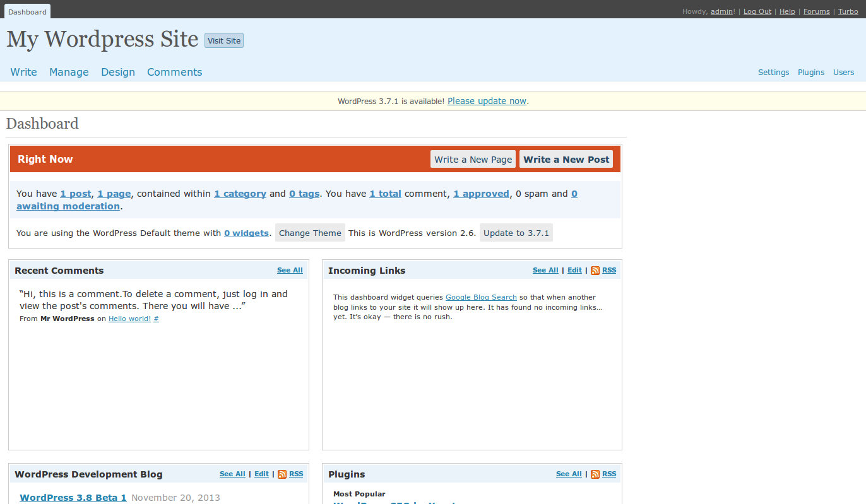866x504 pixels.
Task: Open the WordPress Development Blog RSS feed icon
Action: tap(282, 474)
